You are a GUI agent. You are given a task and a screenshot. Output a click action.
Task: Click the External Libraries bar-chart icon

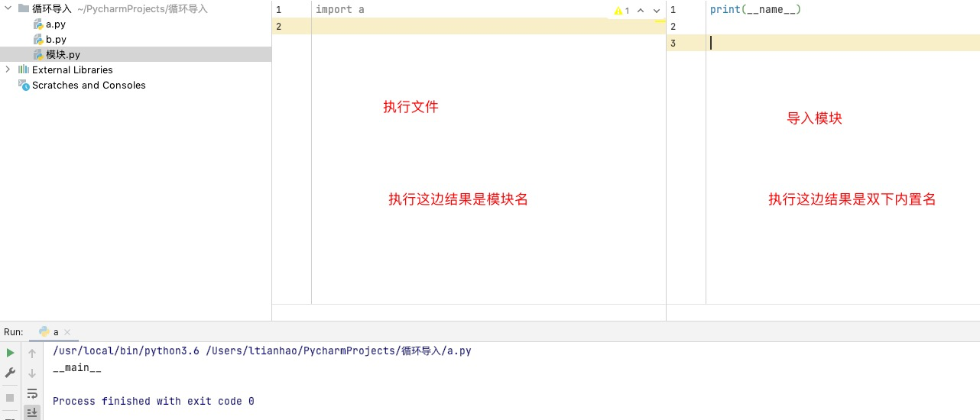(24, 69)
